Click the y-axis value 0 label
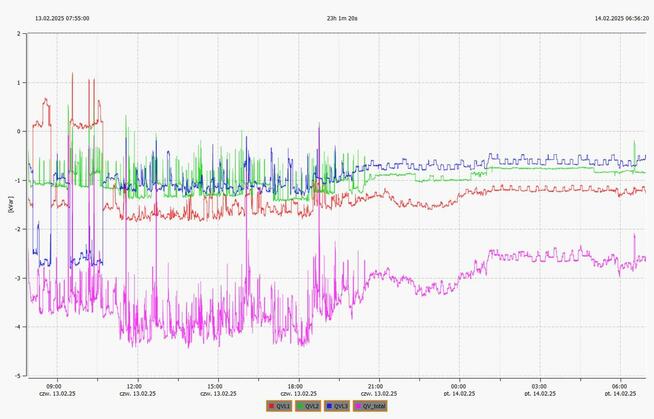Image resolution: width=654 pixels, height=419 pixels. (19, 131)
